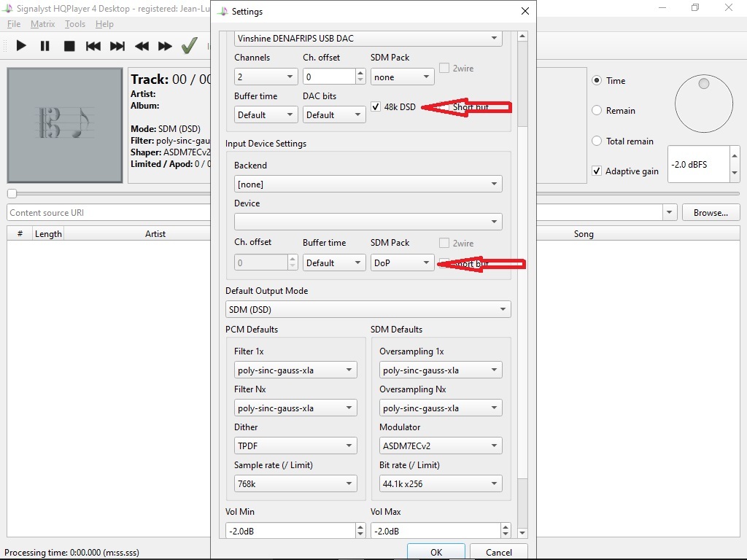747x560 pixels.
Task: Confirm Settings with the OK button
Action: [x=436, y=552]
